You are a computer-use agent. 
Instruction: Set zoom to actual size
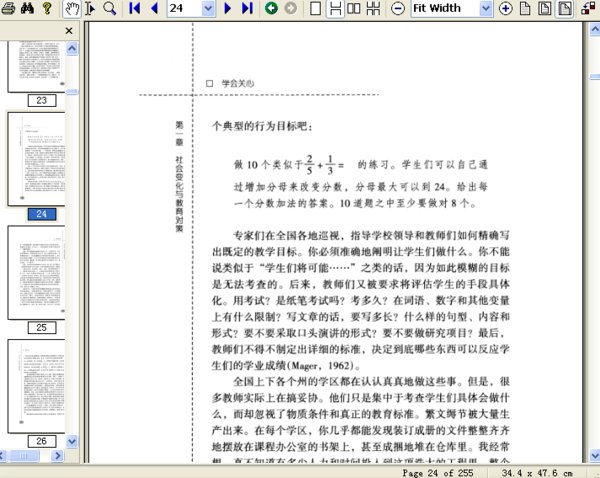point(525,8)
